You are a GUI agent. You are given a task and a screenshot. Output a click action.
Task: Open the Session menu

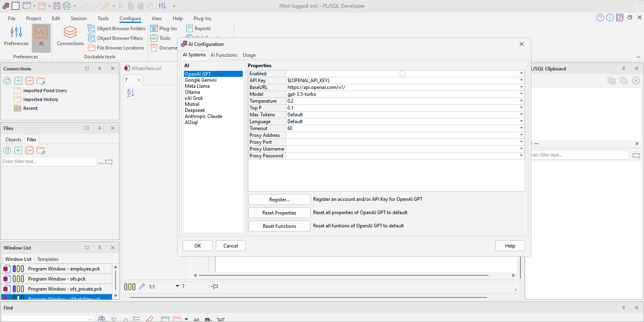pos(78,19)
